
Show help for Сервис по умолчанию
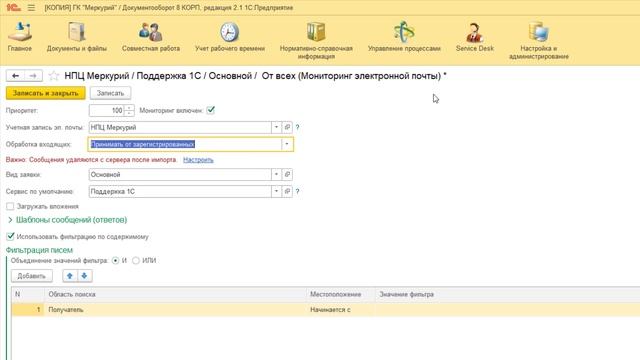click(298, 191)
